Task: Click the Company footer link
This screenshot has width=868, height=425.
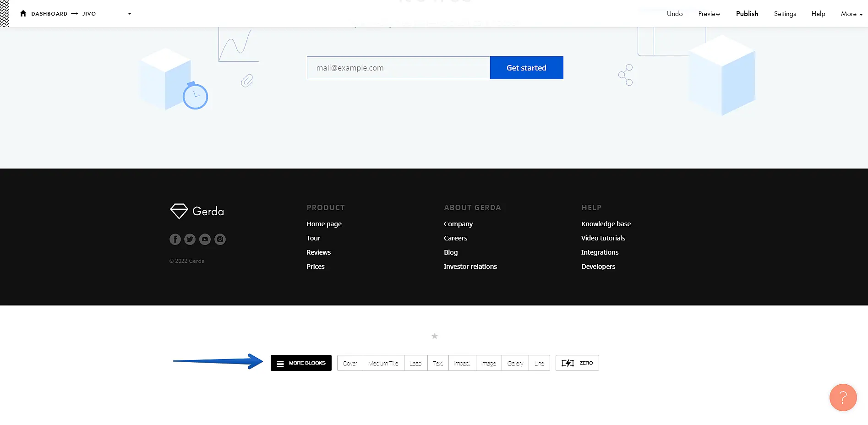Action: tap(458, 224)
